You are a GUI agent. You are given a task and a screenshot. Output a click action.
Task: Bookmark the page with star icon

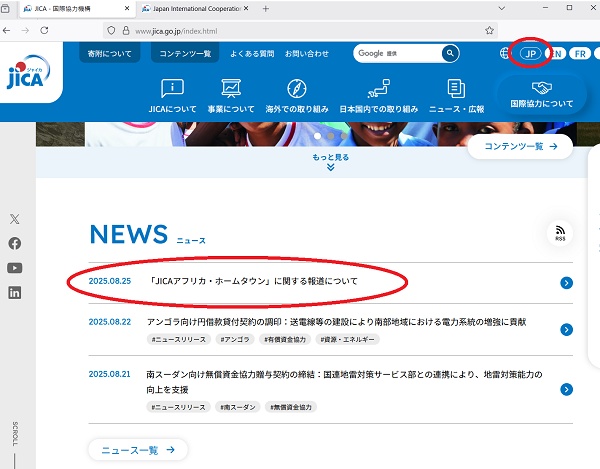coord(489,31)
